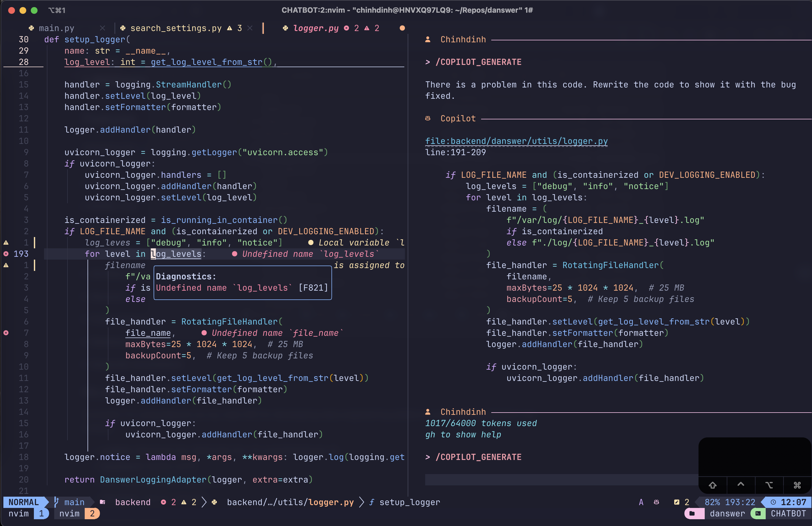Click the Copilot robot icon in statusline
Viewport: 812px width, 526px height.
[656, 502]
